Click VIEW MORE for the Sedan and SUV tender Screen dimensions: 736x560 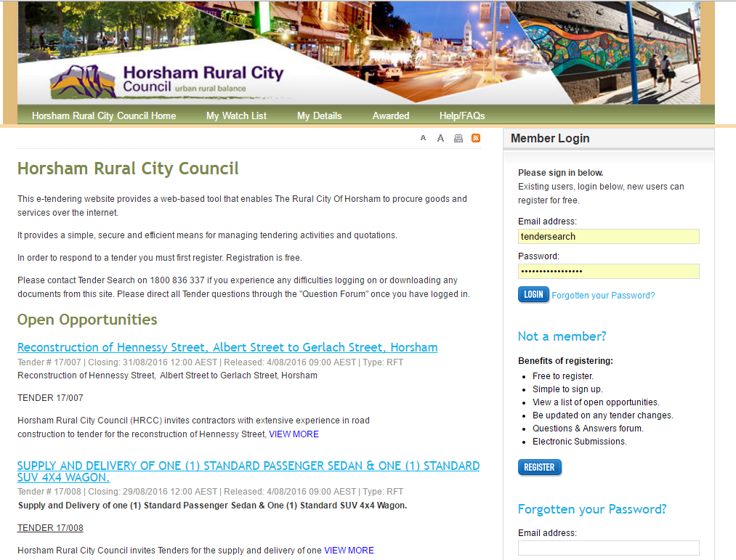tap(349, 551)
